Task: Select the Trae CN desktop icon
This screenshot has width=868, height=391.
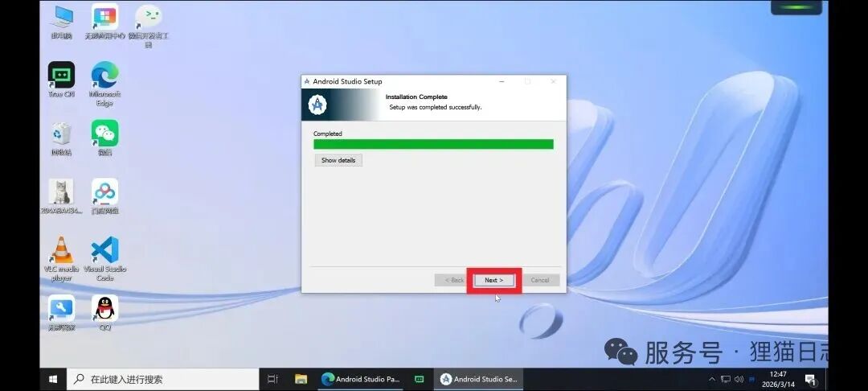Action: pos(61,79)
